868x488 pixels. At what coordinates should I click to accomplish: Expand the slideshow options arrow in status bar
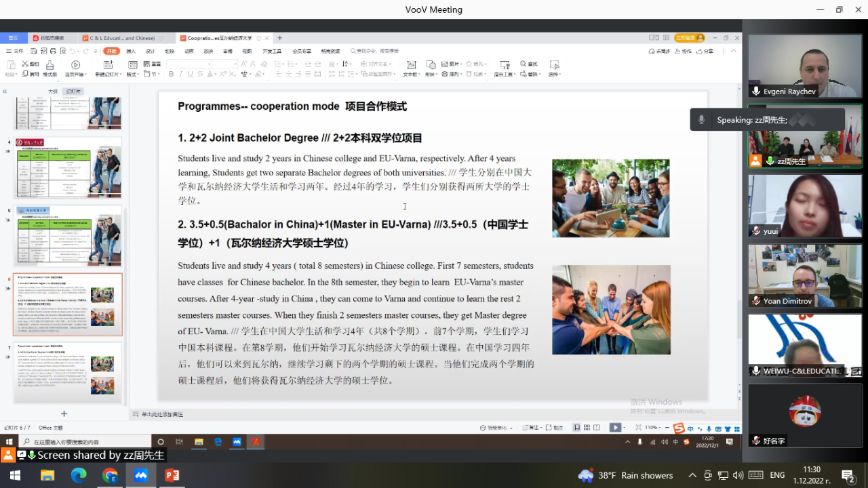[625, 428]
